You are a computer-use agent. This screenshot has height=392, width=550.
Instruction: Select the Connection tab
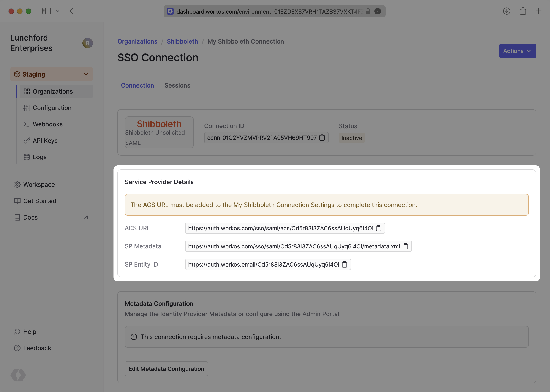point(137,85)
